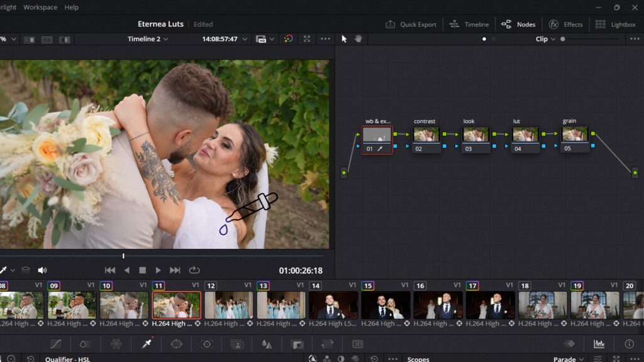Open the Tracker palette

(x=207, y=344)
